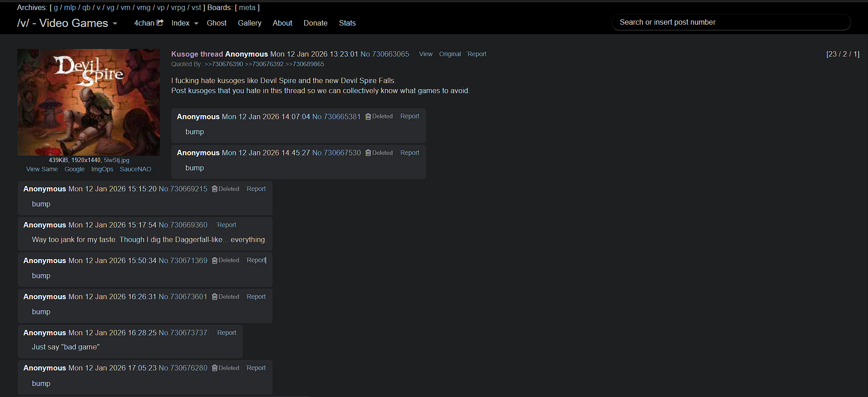Click the View button on the opening post
This screenshot has height=397, width=868.
click(x=426, y=54)
